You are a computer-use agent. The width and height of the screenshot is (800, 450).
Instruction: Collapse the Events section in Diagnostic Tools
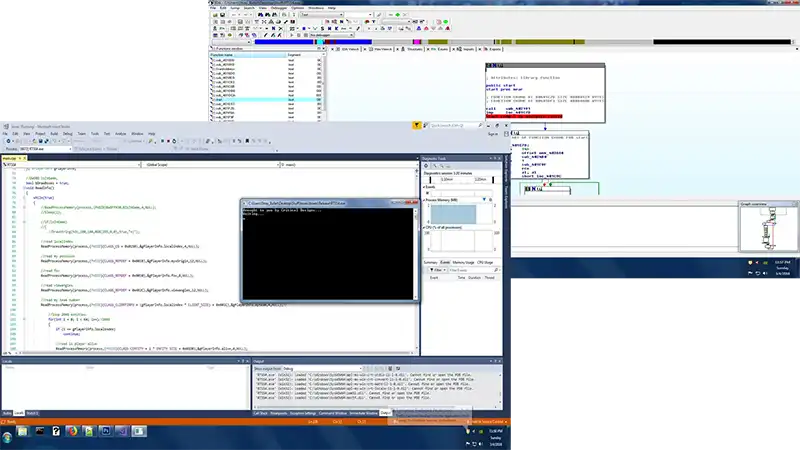(424, 187)
